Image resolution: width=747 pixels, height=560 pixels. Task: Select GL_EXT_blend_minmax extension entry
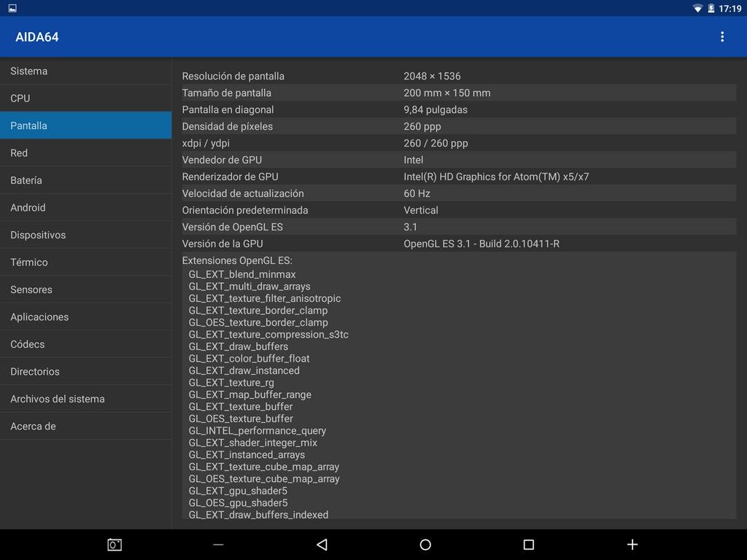pos(242,274)
